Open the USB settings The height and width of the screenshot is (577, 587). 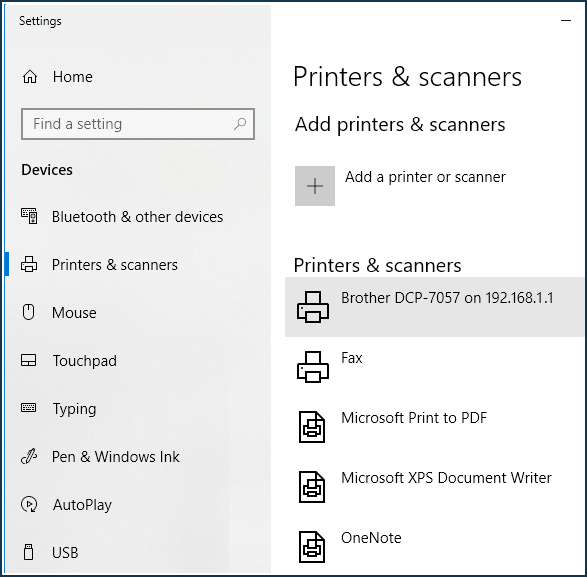tap(65, 553)
